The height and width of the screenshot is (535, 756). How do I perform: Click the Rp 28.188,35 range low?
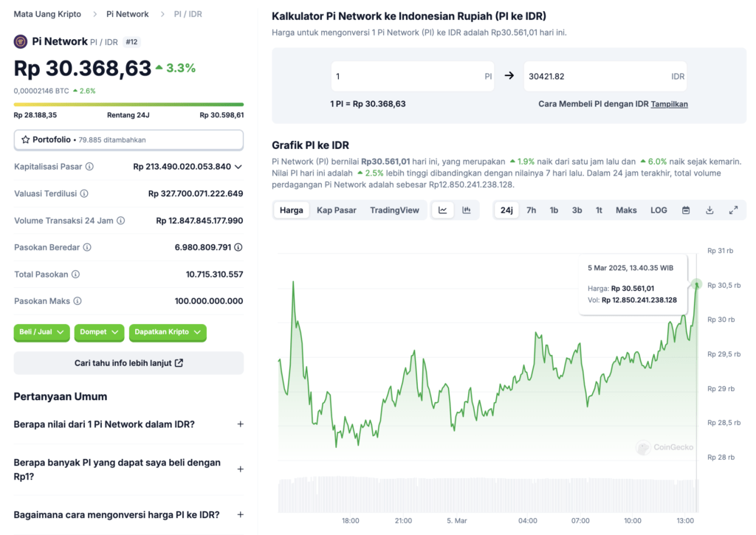(35, 115)
